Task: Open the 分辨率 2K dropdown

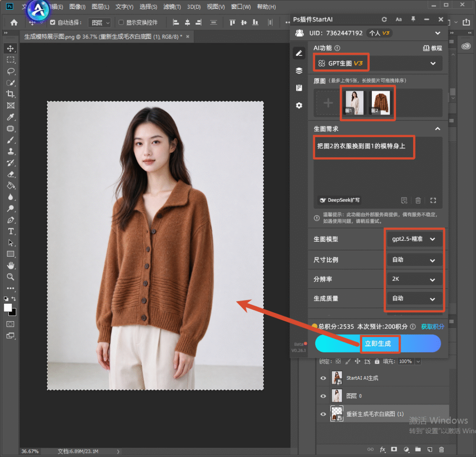Action: (x=414, y=279)
